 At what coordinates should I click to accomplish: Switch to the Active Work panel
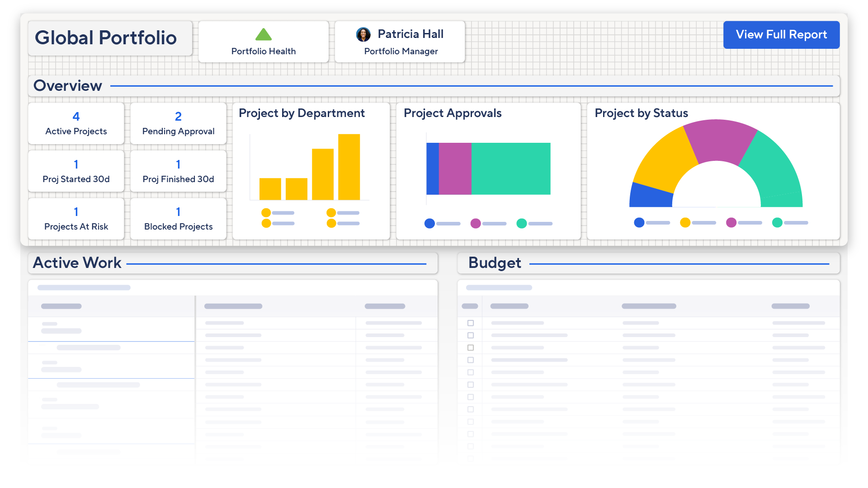(77, 263)
